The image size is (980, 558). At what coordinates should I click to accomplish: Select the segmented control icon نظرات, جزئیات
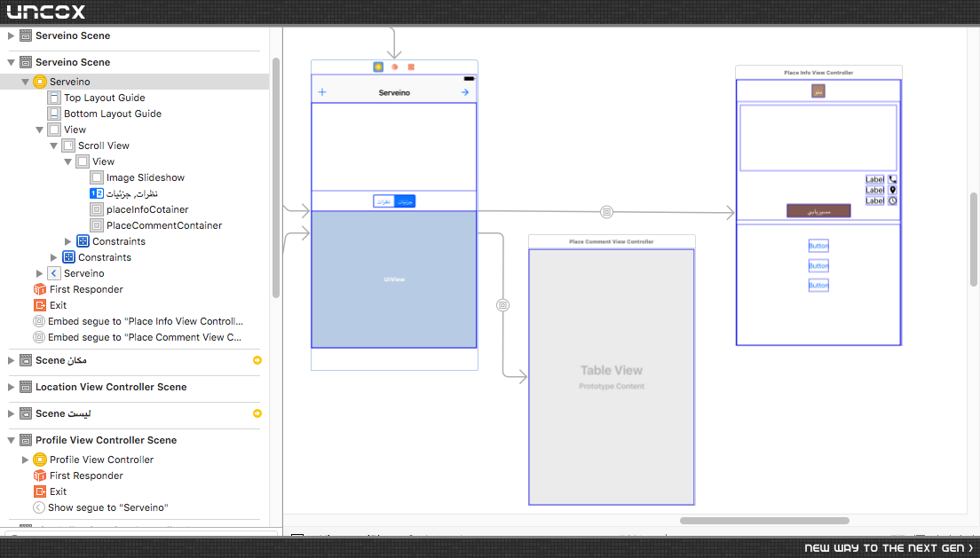click(97, 193)
